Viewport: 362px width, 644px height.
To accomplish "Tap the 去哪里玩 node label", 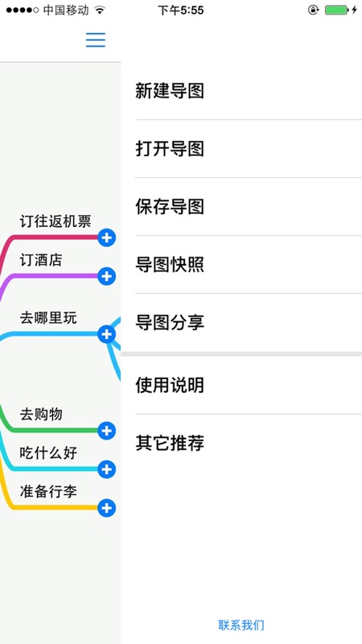I will pos(48,317).
